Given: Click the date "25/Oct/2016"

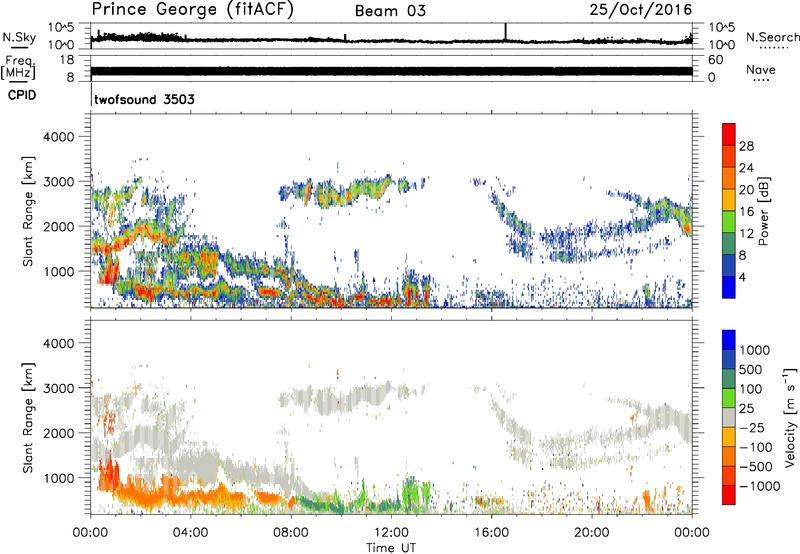Looking at the screenshot, I should (641, 10).
